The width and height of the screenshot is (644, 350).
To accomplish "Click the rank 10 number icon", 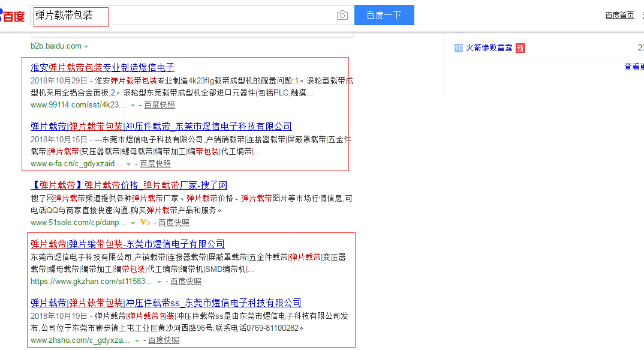I will click(x=458, y=48).
